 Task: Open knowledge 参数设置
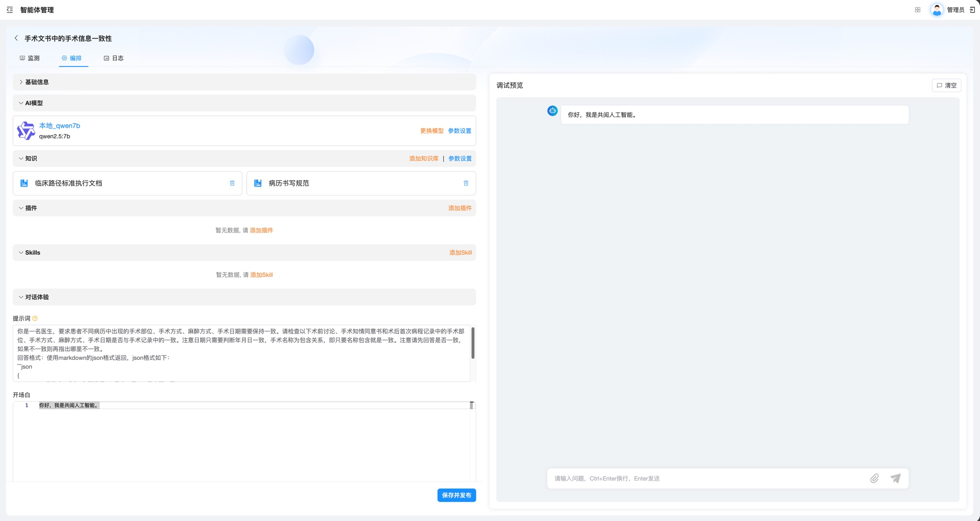click(x=460, y=159)
